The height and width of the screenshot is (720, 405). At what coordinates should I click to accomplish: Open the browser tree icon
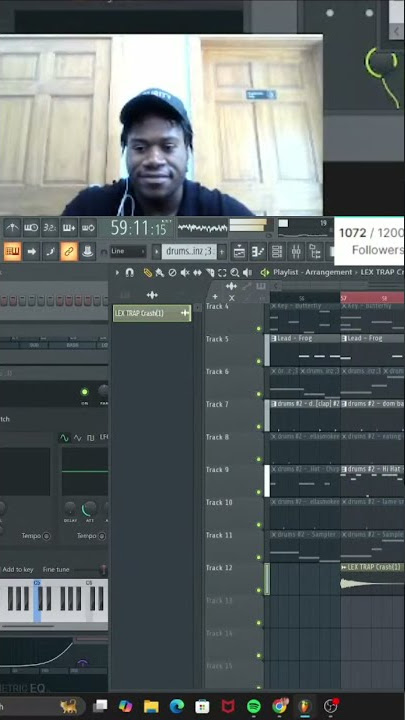point(315,252)
